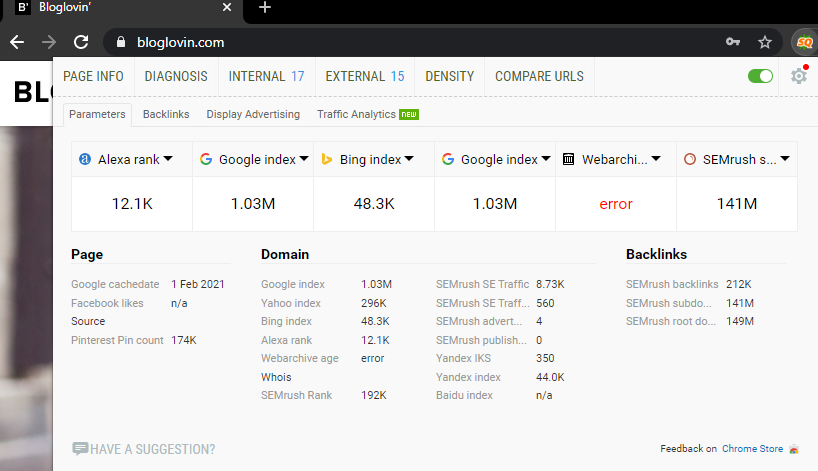Click the saved passwords key icon
The height and width of the screenshot is (471, 818).
[x=733, y=42]
